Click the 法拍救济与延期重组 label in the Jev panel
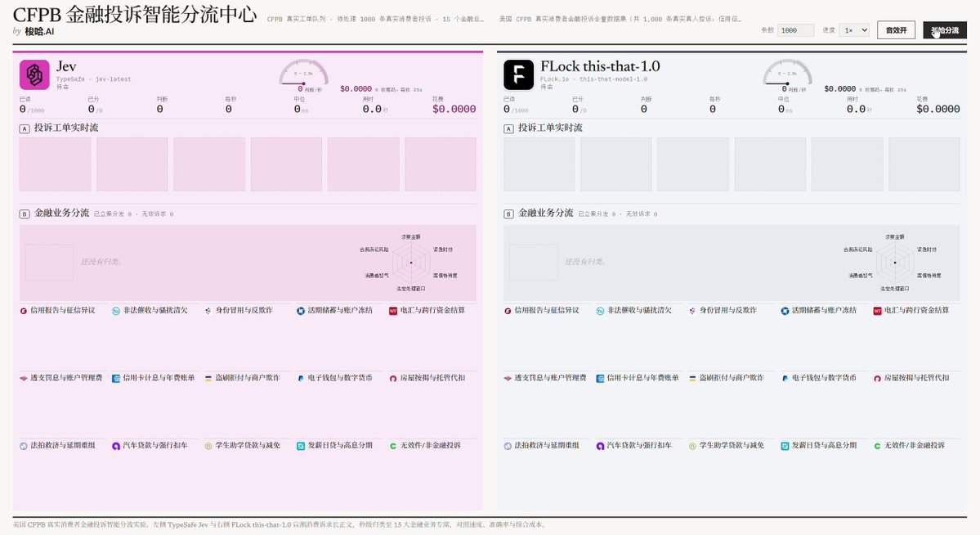Screen dimensions: 980x535 point(62,446)
